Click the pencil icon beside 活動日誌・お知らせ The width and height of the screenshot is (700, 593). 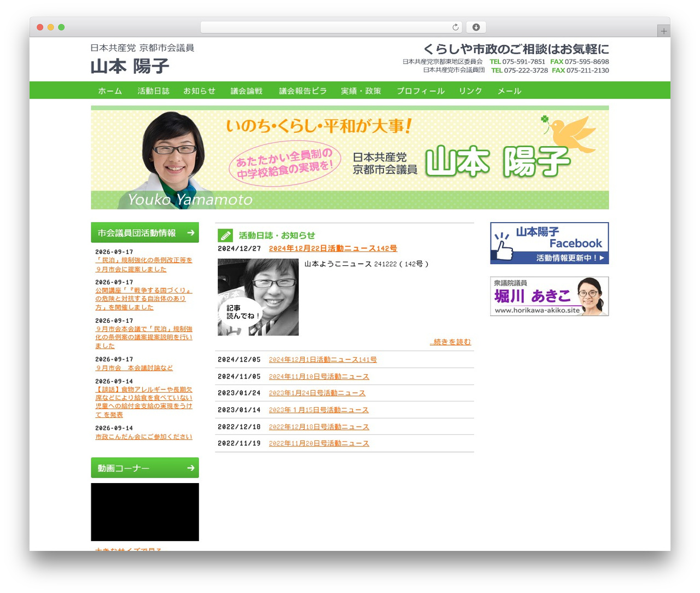225,235
